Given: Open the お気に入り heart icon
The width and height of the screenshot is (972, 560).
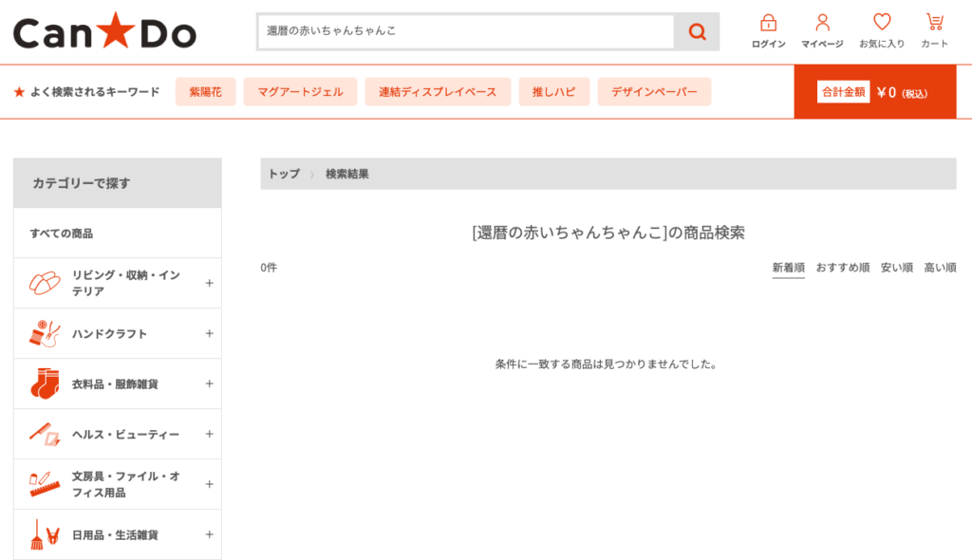Looking at the screenshot, I should coord(882,23).
